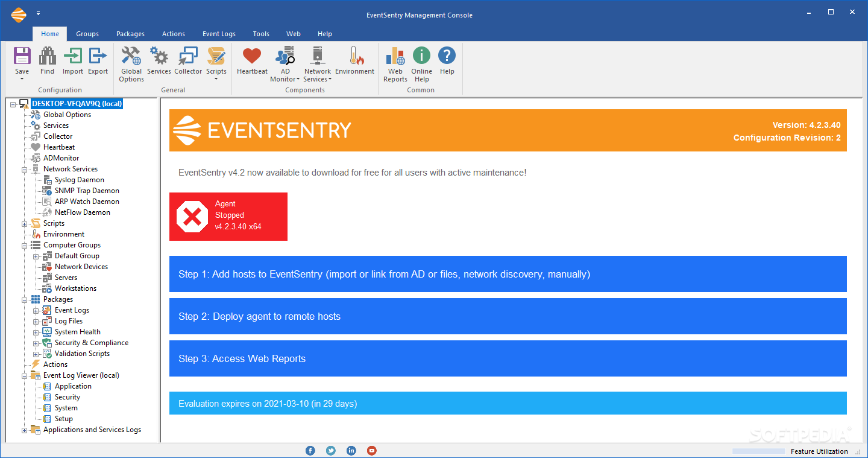Viewport: 868px width, 458px height.
Task: Open the LinkedIn link in status bar
Action: pos(351,451)
